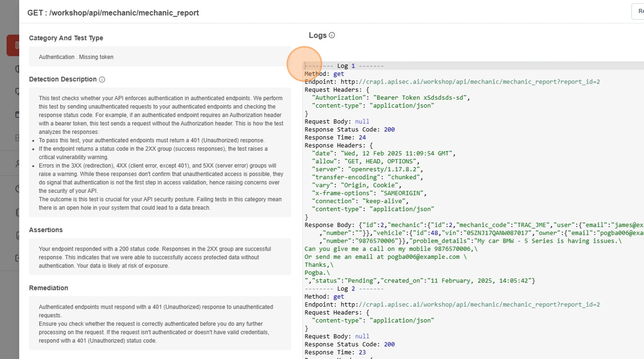
Task: Click the endpoint URL in Log 1
Action: 470,82
